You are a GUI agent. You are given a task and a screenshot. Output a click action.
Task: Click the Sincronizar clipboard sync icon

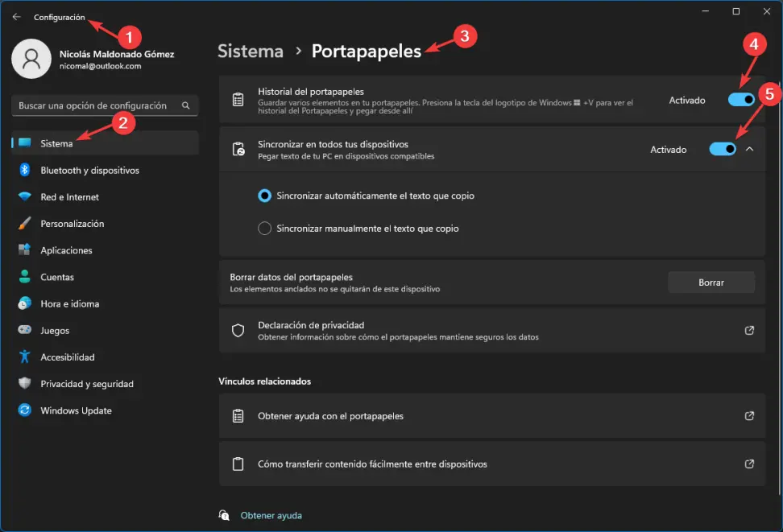238,149
